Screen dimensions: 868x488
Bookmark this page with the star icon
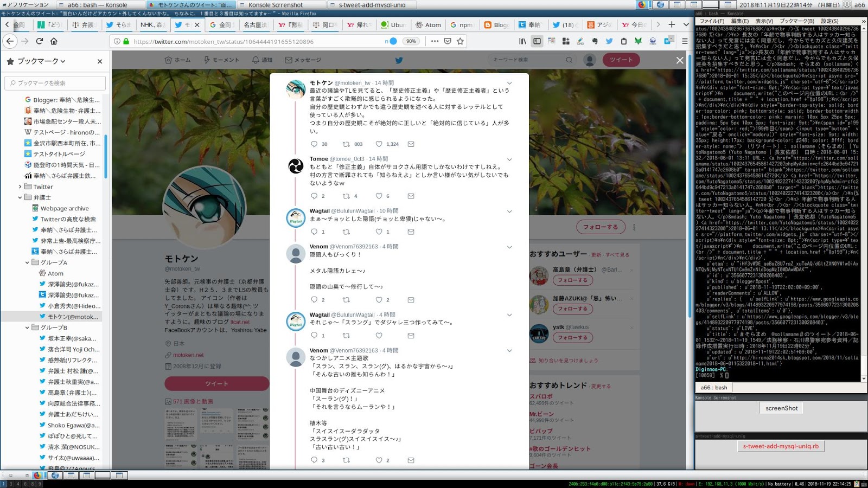(461, 41)
